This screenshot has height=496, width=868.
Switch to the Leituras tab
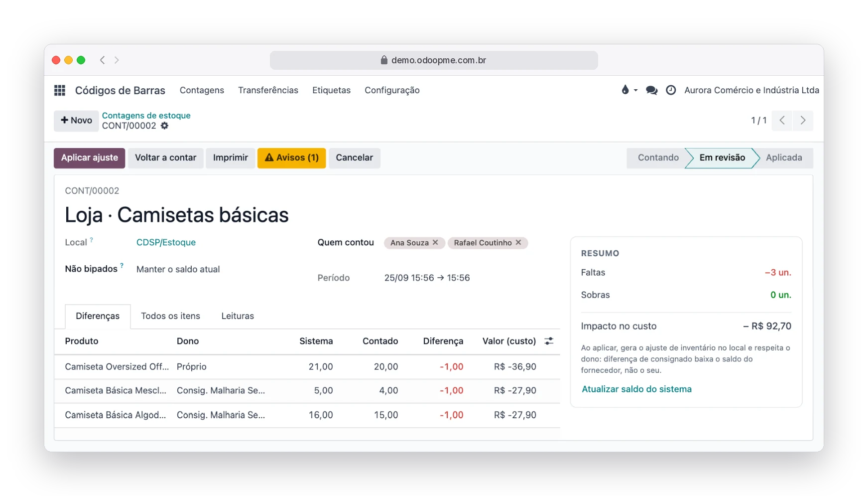point(238,316)
